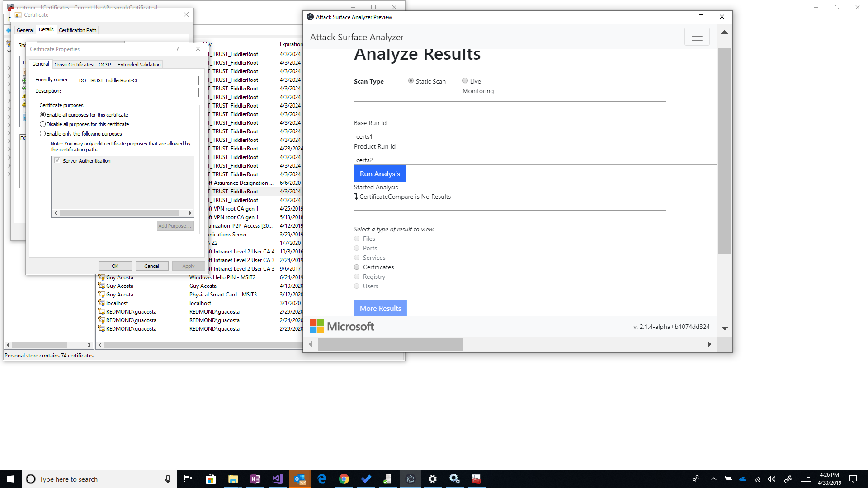Click the help question mark in Certificate Properties

point(178,49)
